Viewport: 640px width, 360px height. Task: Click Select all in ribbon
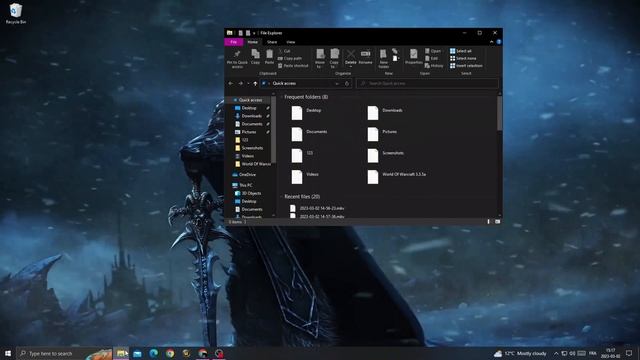coord(460,51)
